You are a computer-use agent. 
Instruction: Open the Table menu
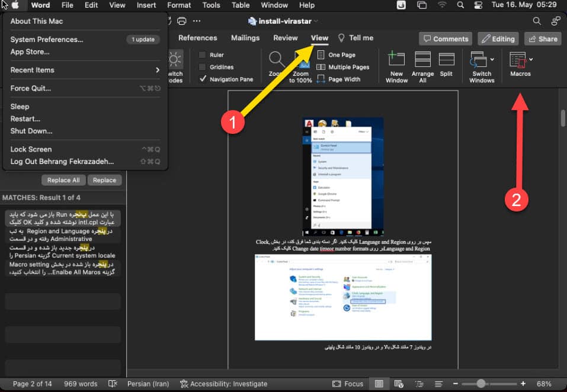point(241,5)
